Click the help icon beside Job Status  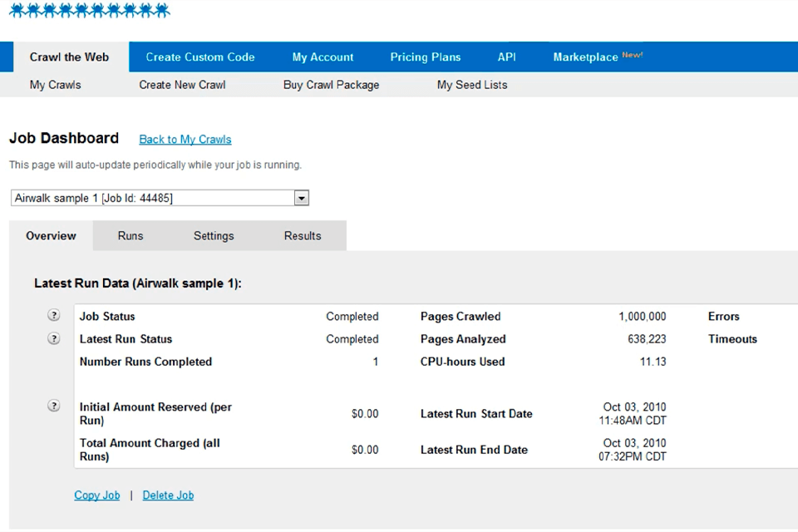pyautogui.click(x=54, y=316)
